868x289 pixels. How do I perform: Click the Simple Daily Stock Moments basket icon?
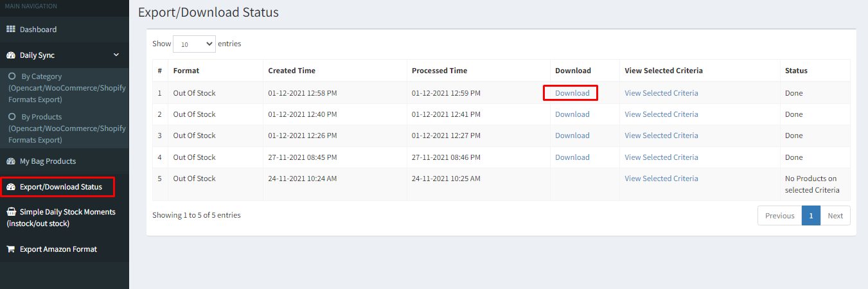(x=11, y=211)
